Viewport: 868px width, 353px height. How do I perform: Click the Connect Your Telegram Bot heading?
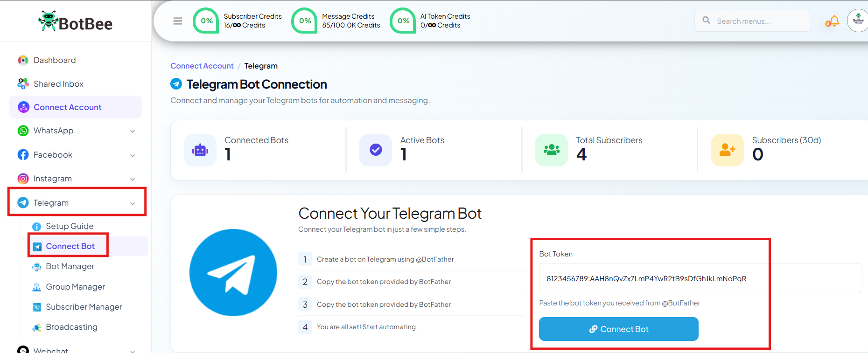tap(390, 214)
